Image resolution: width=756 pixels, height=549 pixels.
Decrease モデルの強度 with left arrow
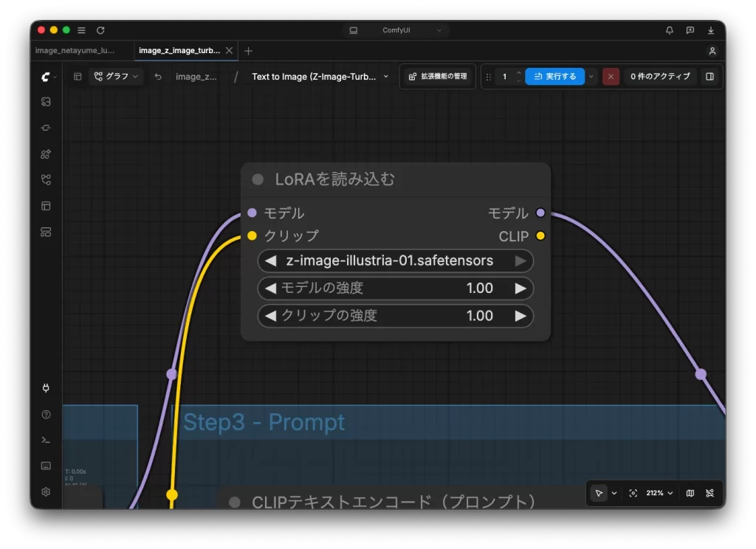270,289
